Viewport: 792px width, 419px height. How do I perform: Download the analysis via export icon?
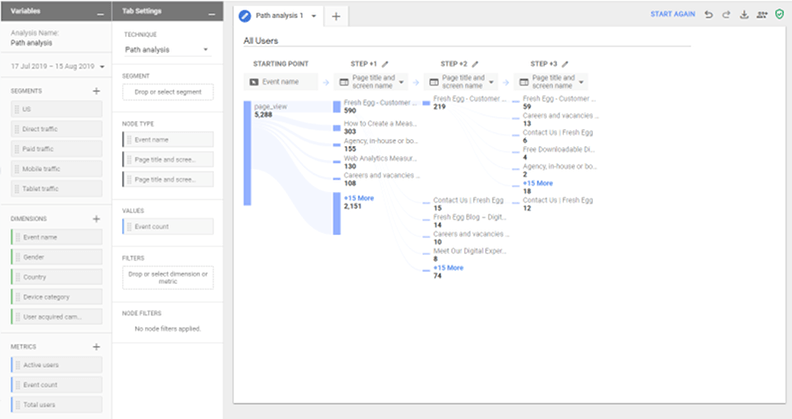click(x=744, y=15)
